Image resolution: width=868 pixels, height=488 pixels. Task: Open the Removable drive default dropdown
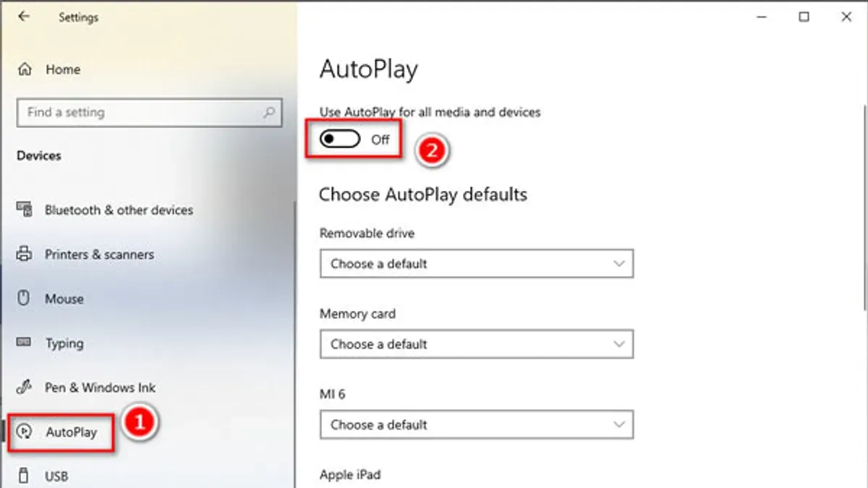pyautogui.click(x=477, y=264)
